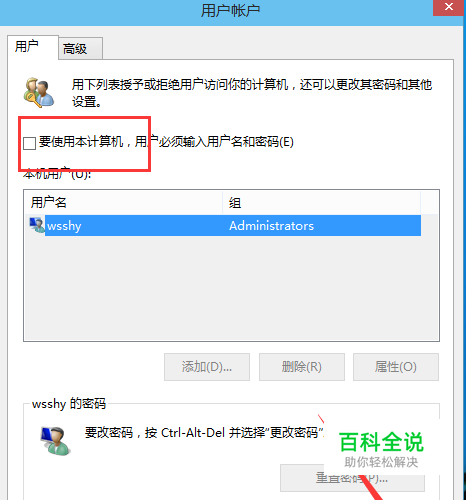This screenshot has width=466, height=500.
Task: Sort by the 用户名 column header
Action: pyautogui.click(x=123, y=202)
